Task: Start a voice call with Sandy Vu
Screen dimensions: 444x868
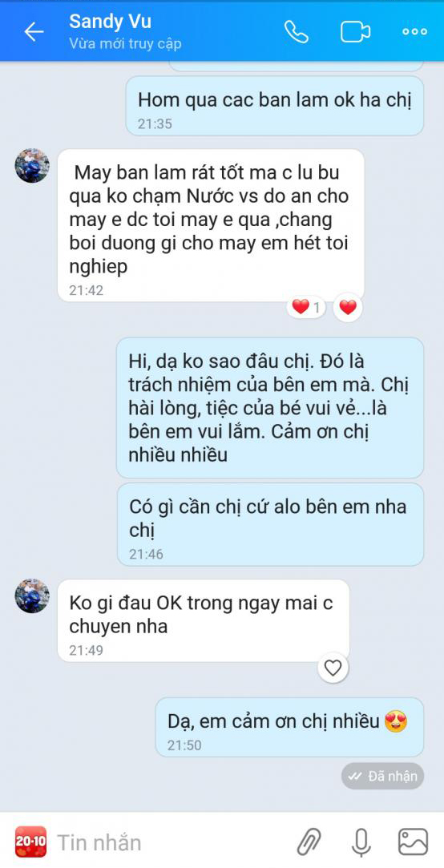Action: pyautogui.click(x=297, y=32)
